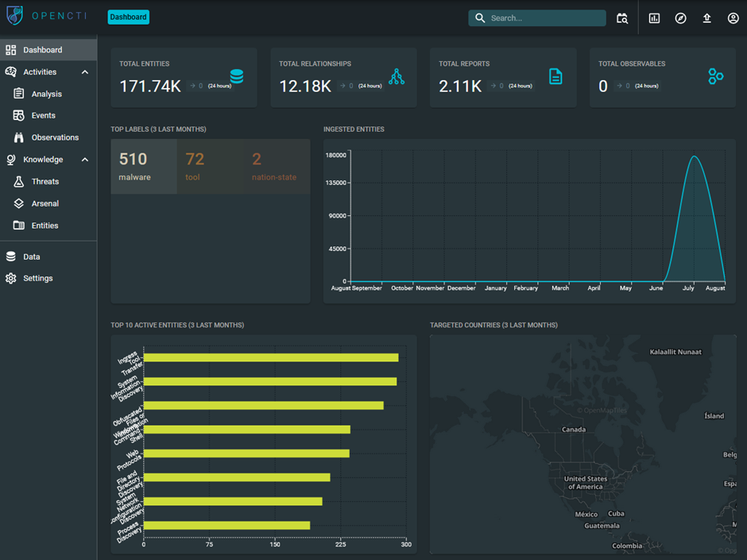The image size is (747, 560).
Task: Click the Total Entities database icon
Action: tap(236, 77)
